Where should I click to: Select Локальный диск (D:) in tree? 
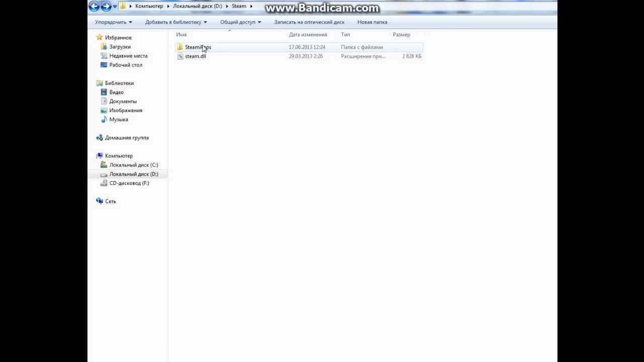tap(134, 174)
